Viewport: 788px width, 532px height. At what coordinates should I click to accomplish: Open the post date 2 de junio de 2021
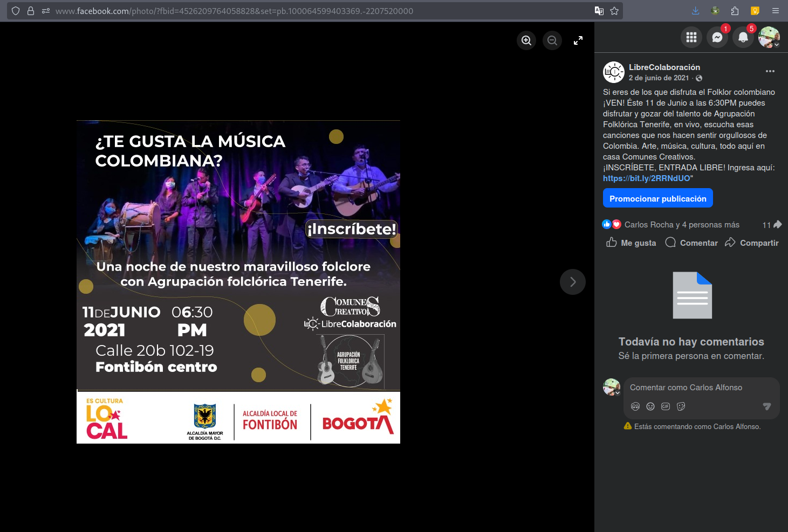pyautogui.click(x=659, y=78)
